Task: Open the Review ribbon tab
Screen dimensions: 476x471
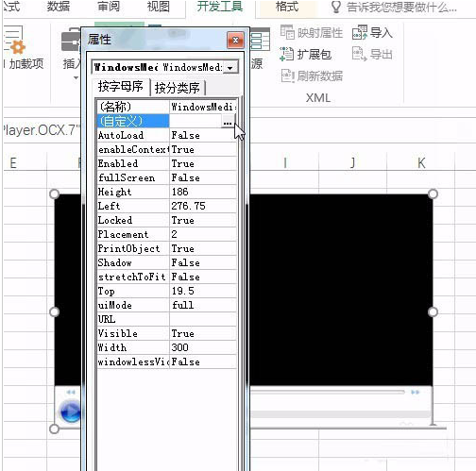Action: point(109,7)
